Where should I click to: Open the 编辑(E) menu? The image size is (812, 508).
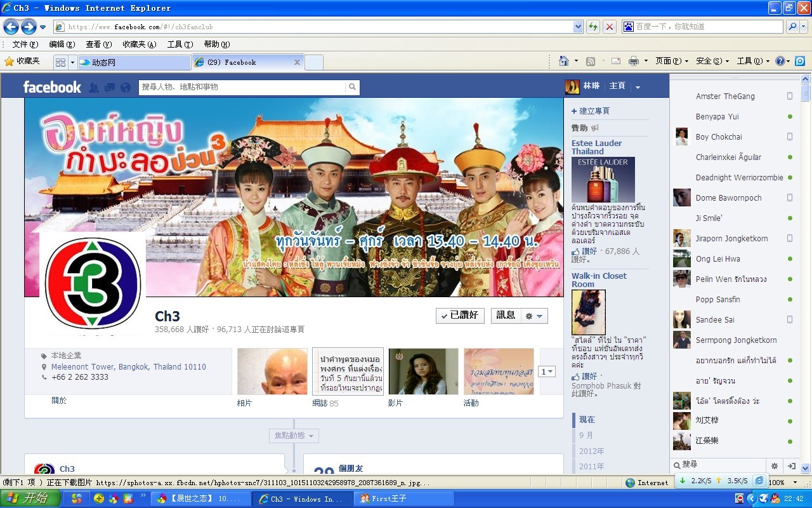[x=62, y=44]
